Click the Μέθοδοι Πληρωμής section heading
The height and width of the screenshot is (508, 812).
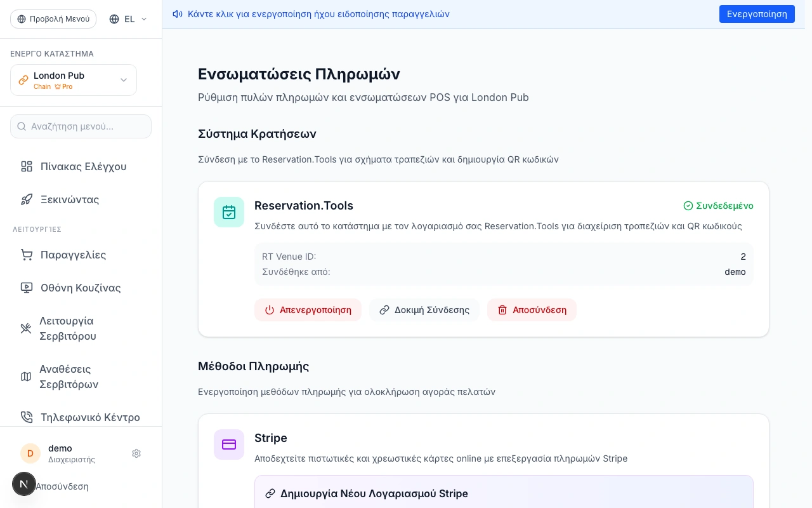pos(253,366)
